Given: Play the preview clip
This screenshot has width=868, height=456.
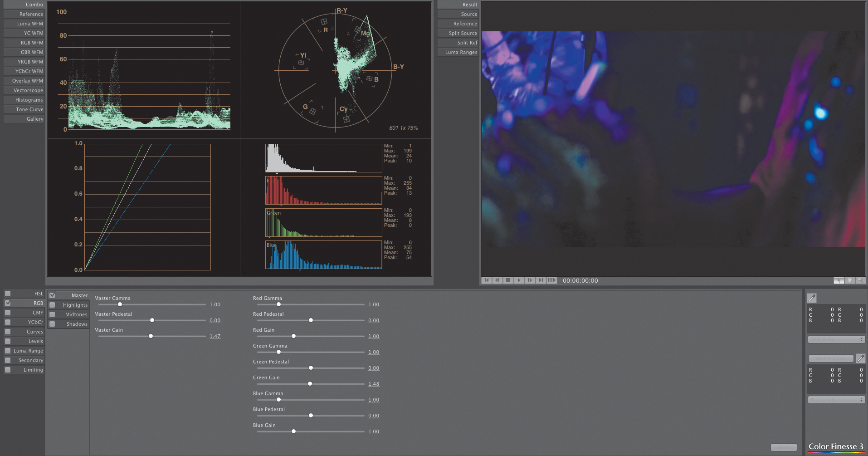Looking at the screenshot, I should 519,280.
